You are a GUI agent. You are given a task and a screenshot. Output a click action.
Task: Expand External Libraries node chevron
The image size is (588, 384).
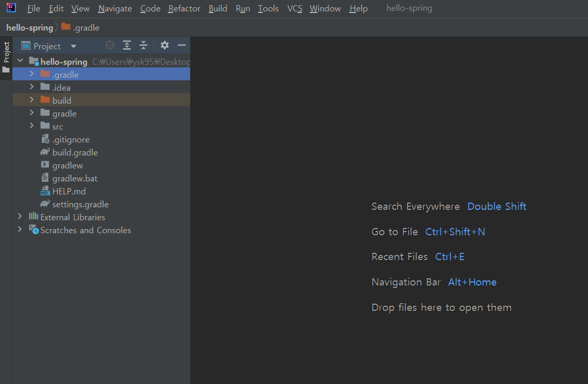click(x=20, y=217)
